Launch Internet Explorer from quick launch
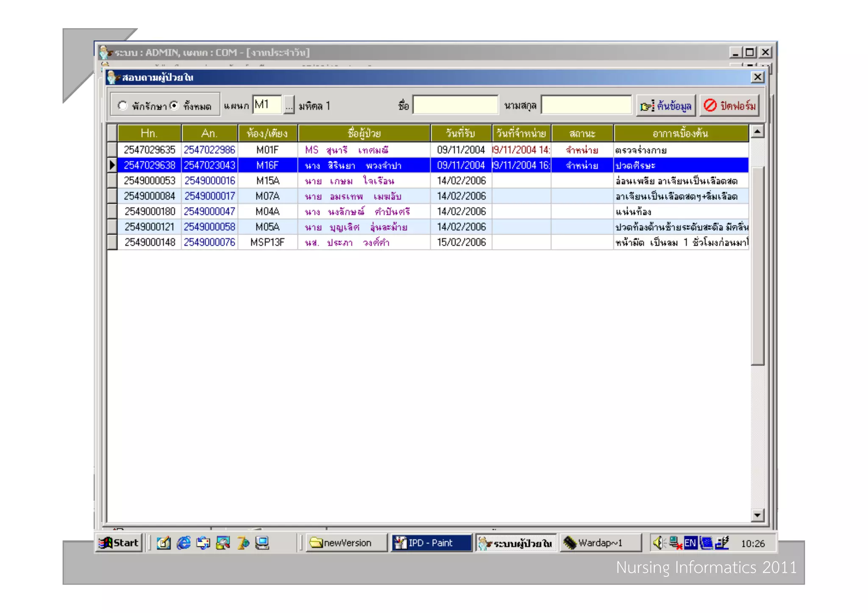The height and width of the screenshot is (613, 868). 183,543
